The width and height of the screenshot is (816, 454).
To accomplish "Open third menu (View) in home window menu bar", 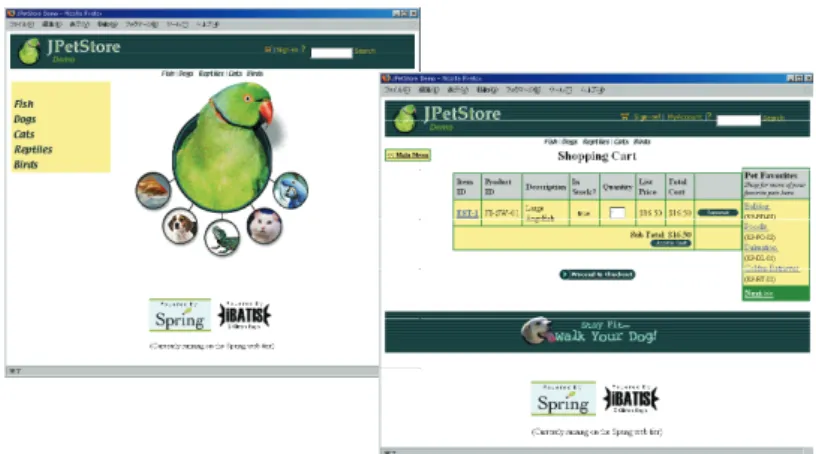I will click(x=79, y=24).
